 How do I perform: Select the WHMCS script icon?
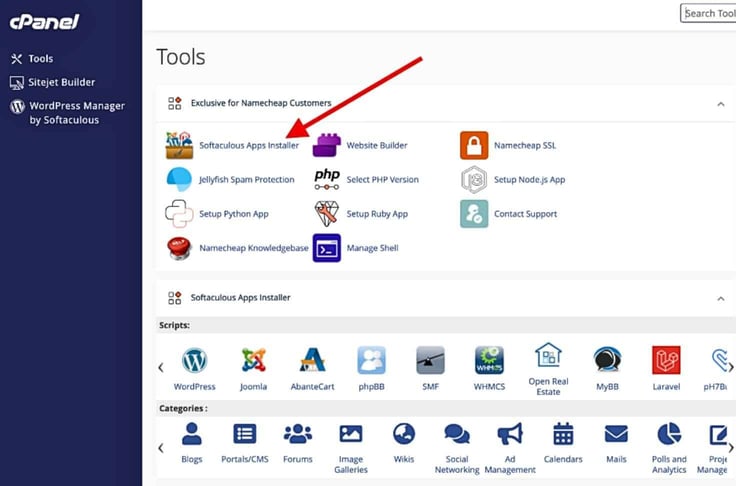coord(489,360)
